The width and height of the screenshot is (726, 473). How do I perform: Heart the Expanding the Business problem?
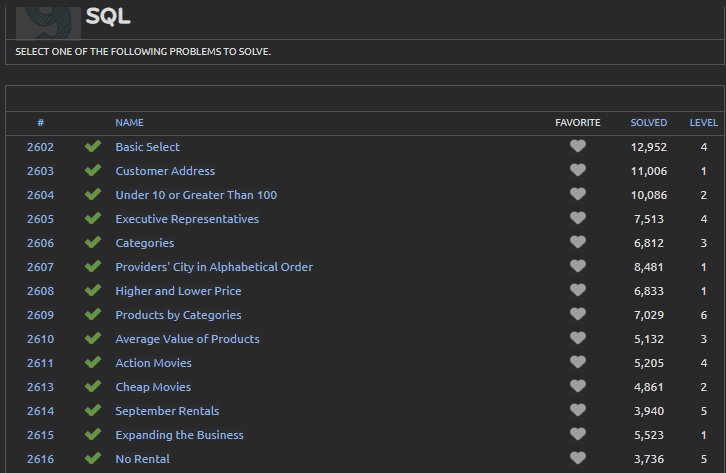[x=577, y=435]
